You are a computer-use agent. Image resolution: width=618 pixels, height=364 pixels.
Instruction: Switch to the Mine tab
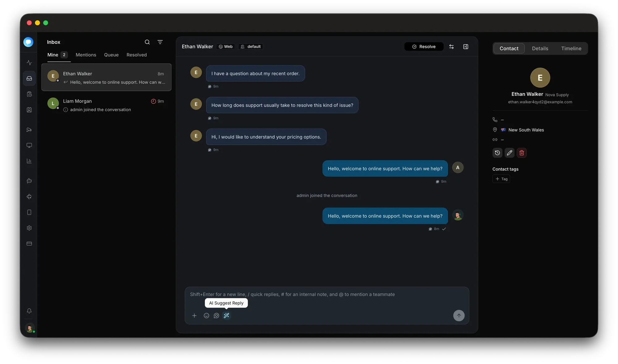pos(57,55)
